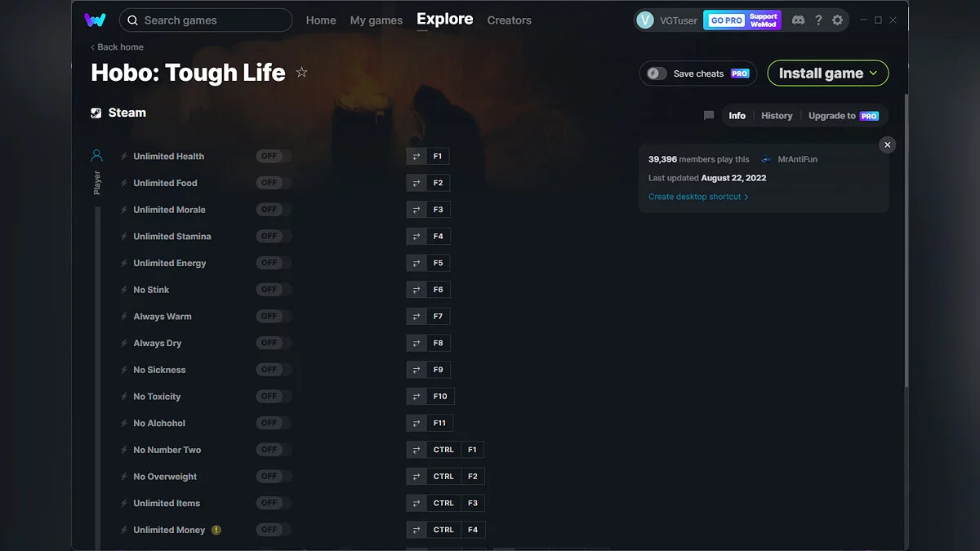
Task: Go to My games tab
Action: tap(376, 20)
